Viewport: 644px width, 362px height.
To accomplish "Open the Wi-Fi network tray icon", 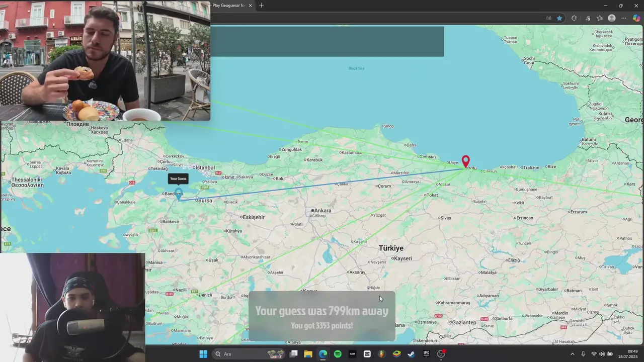I will click(x=594, y=354).
